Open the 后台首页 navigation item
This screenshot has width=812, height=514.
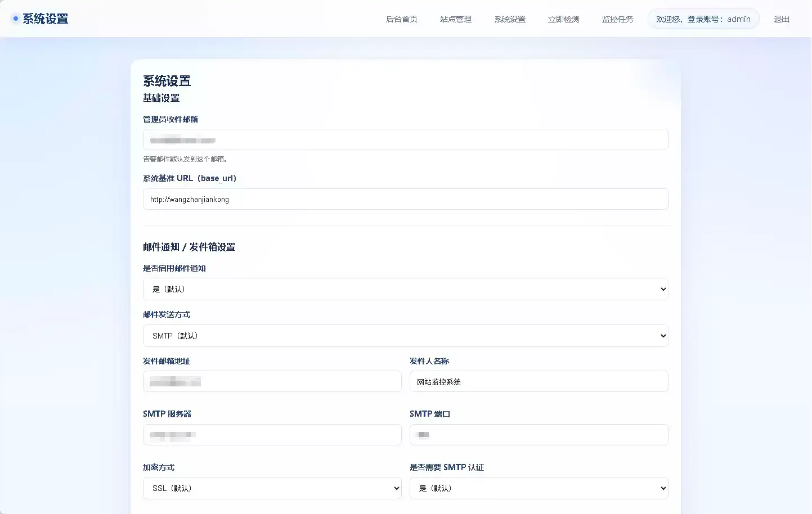coord(401,19)
